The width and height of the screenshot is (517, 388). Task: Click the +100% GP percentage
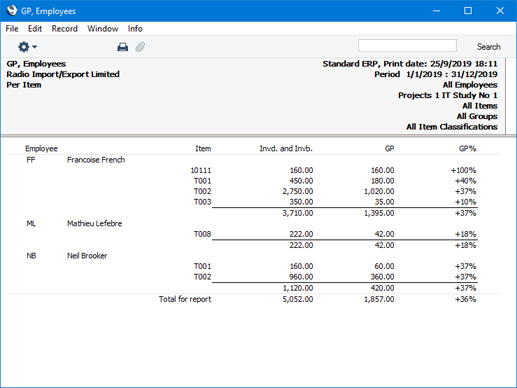(463, 170)
